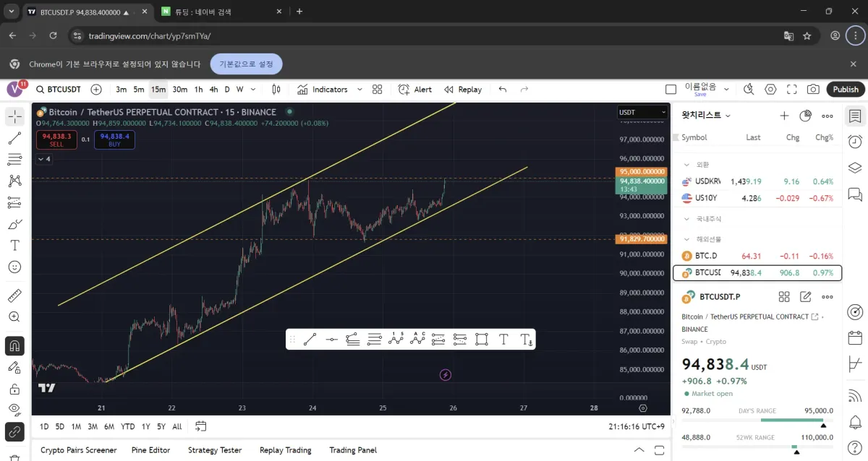Select the trend line drawing tool
This screenshot has width=868, height=461.
(x=14, y=138)
